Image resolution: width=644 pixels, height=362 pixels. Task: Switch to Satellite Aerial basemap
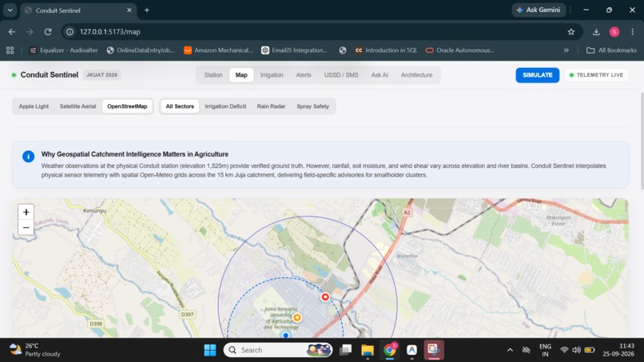point(78,106)
